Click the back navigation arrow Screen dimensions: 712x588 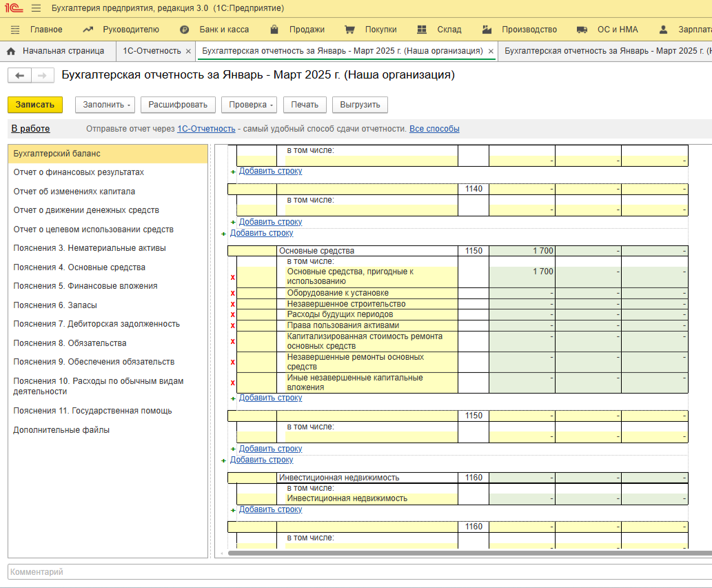coord(19,76)
